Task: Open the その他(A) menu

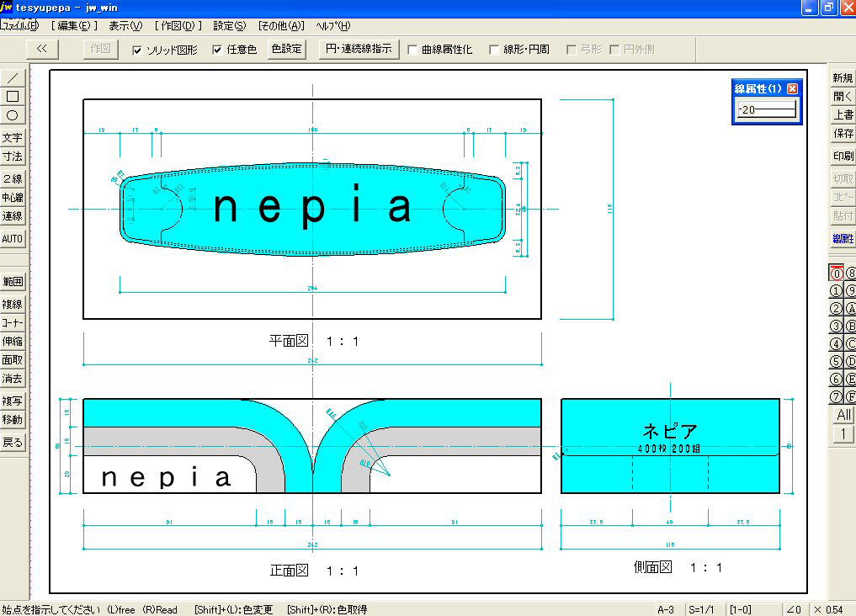Action: click(281, 25)
